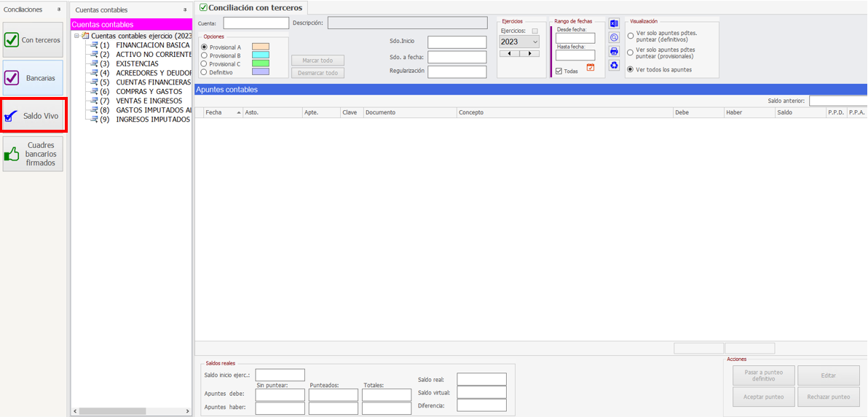Pin the Conciliaciones panel
The width and height of the screenshot is (868, 417).
59,10
